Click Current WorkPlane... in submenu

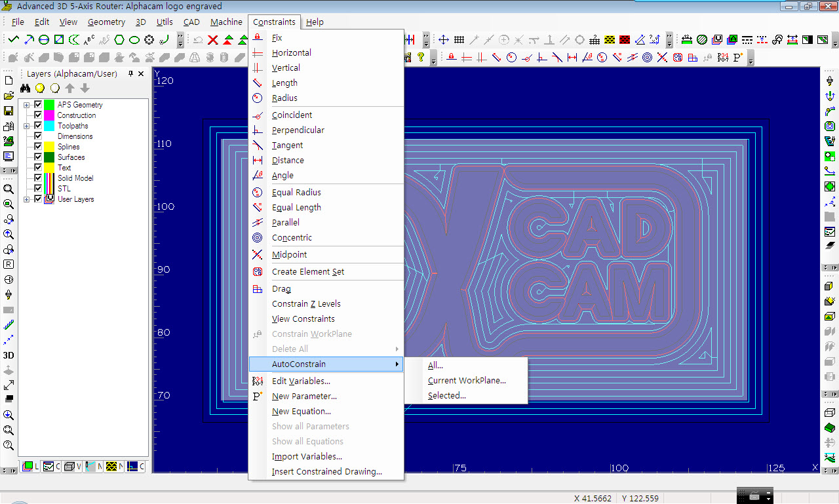(x=467, y=380)
